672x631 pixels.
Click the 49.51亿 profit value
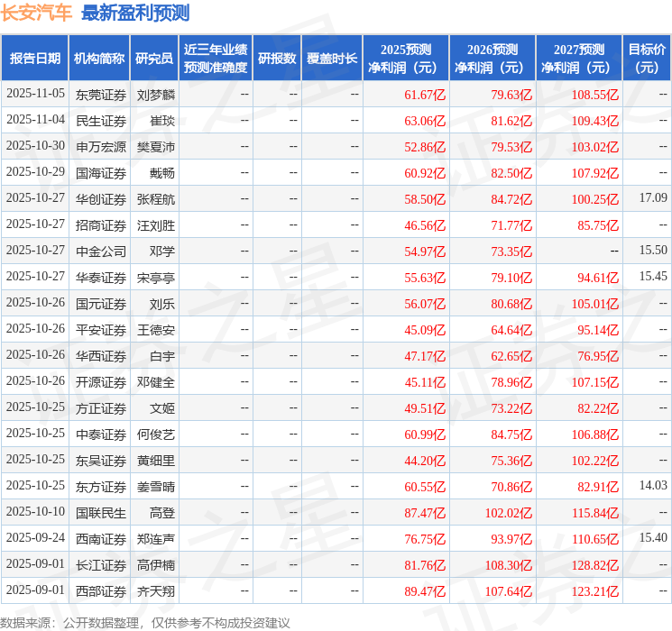pos(425,408)
